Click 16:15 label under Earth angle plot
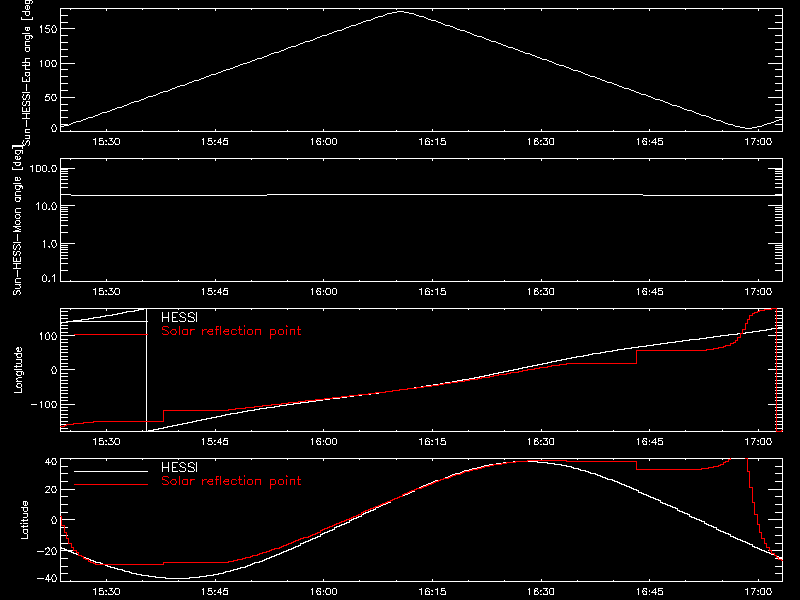This screenshot has height=600, width=800. 432,142
